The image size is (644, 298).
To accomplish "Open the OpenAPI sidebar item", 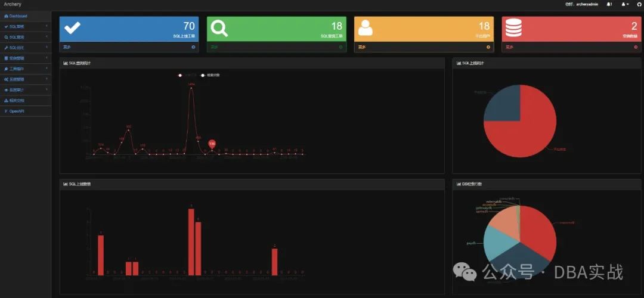I will 26,111.
